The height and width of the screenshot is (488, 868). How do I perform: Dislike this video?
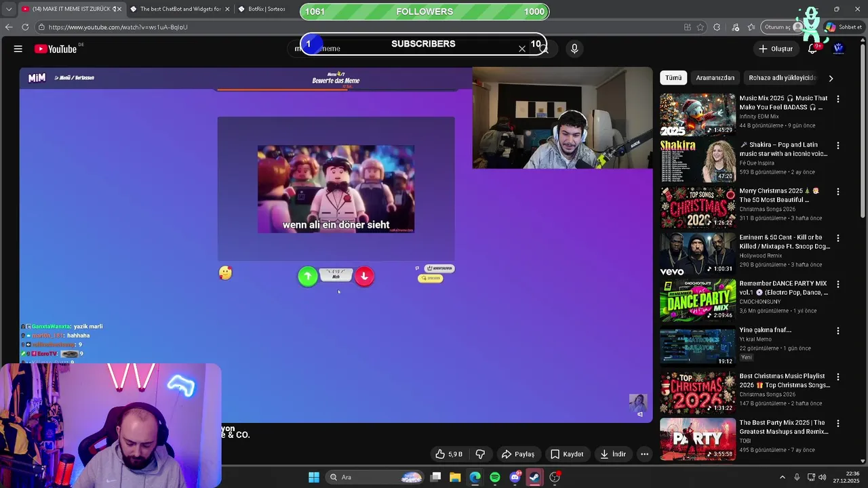click(x=480, y=454)
